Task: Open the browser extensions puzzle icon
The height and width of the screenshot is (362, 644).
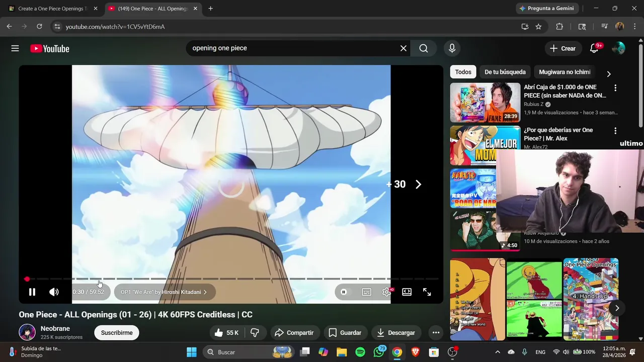Action: [x=559, y=27]
